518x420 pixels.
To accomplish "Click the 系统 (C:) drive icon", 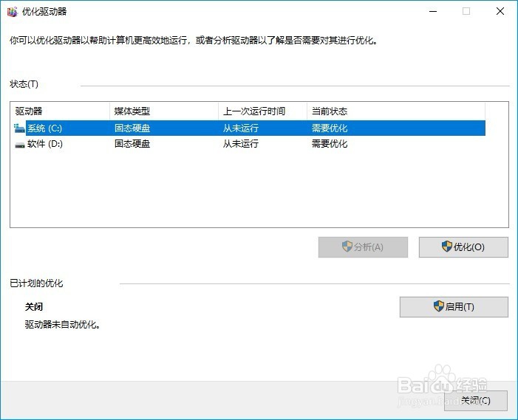I will click(x=19, y=128).
